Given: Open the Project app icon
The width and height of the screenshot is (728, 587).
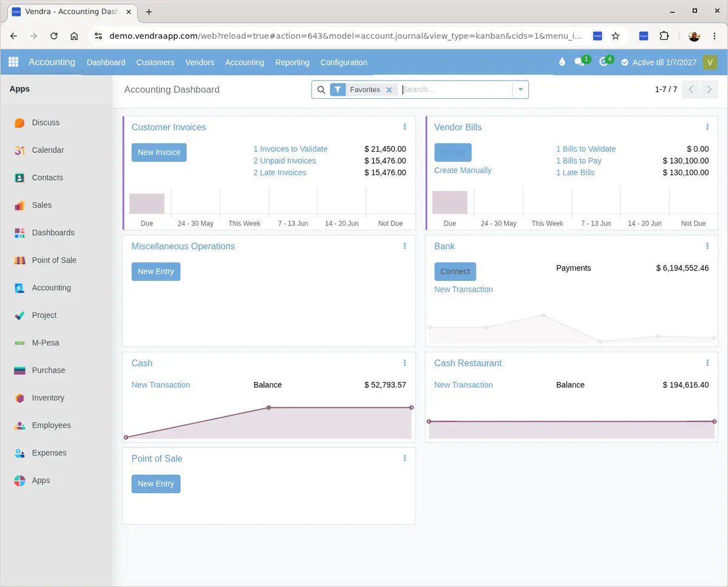Looking at the screenshot, I should click(x=20, y=315).
